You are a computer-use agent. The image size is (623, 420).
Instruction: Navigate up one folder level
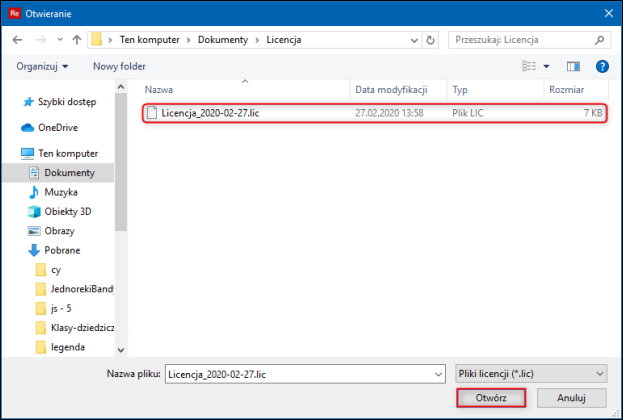tap(76, 40)
